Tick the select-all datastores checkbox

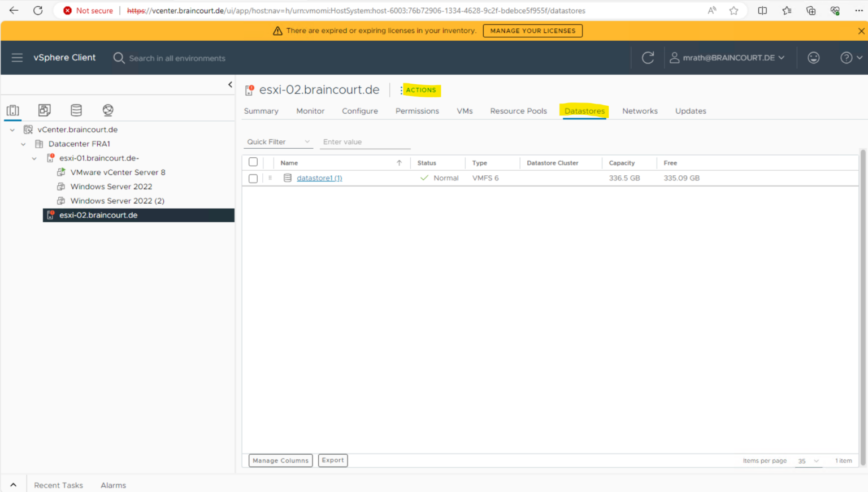coord(253,162)
